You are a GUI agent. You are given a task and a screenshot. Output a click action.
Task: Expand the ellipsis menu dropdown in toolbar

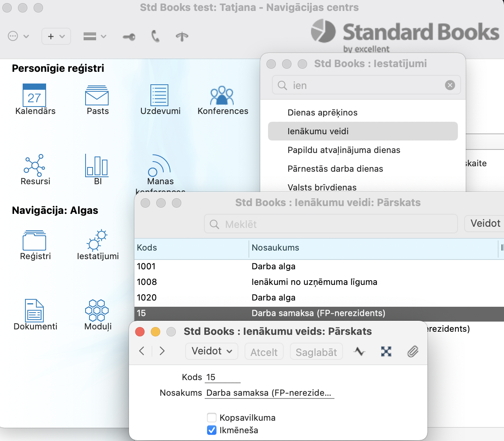click(18, 36)
